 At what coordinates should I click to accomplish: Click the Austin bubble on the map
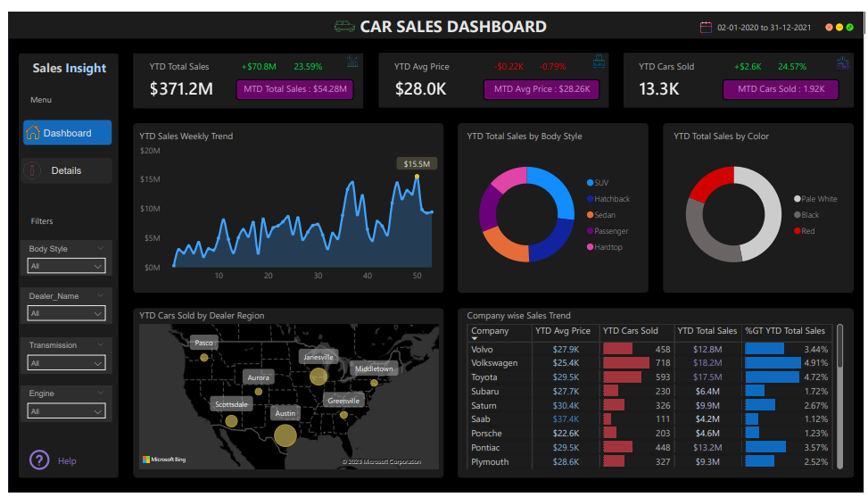click(285, 435)
